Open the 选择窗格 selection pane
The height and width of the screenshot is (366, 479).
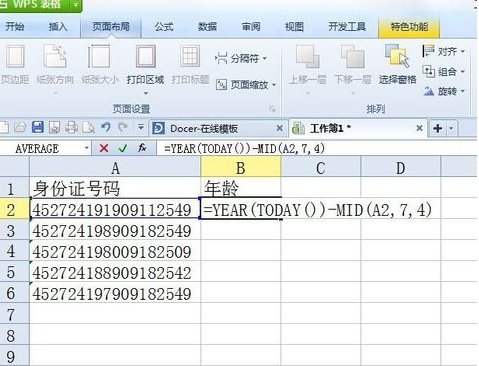pos(397,65)
